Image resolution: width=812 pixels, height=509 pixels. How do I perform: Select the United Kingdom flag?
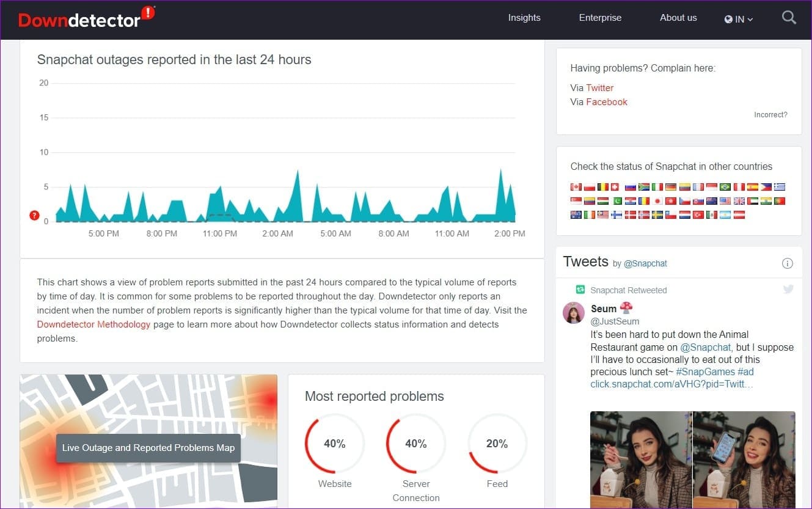[739, 201]
